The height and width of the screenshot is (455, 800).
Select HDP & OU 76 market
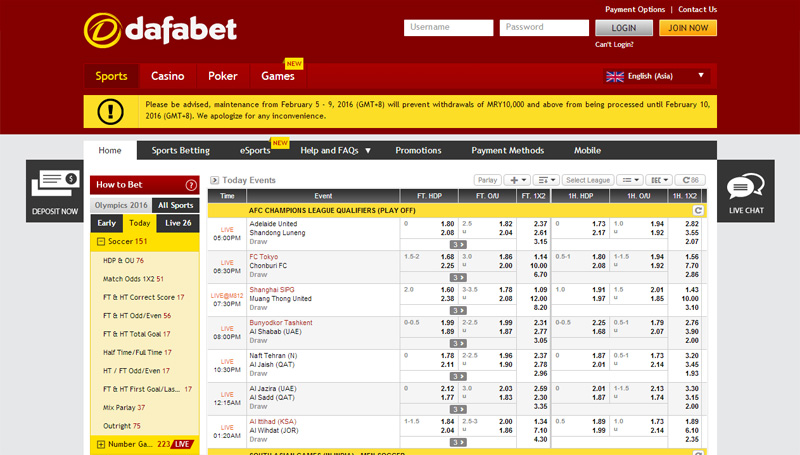coord(123,261)
